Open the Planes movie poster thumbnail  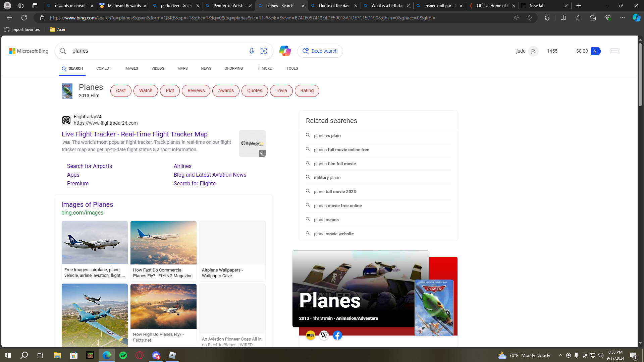pyautogui.click(x=434, y=307)
